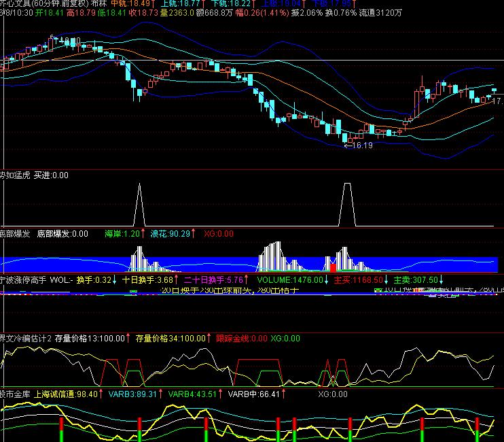Click the 量2363.0 volume value
Viewport: 504px width, 442px height.
pos(177,13)
